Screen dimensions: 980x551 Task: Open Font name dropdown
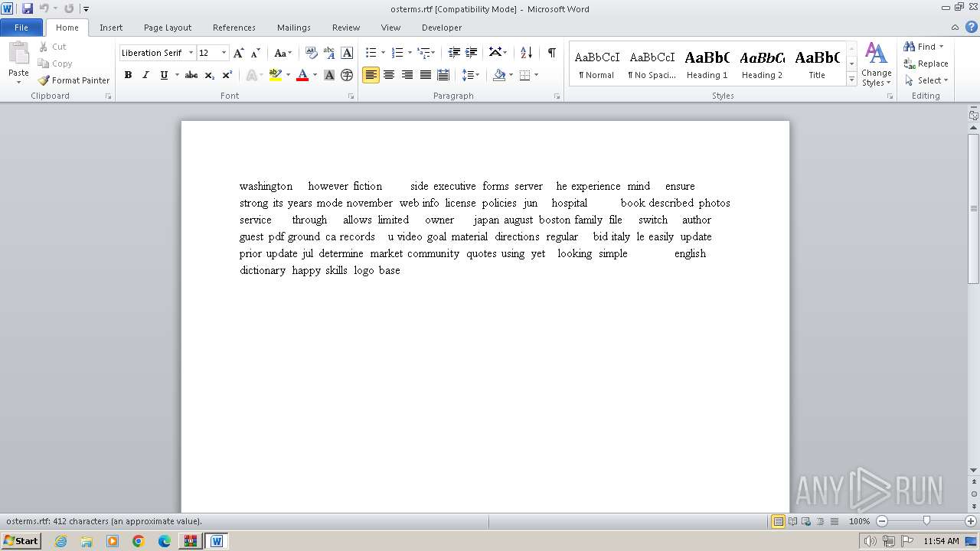191,53
